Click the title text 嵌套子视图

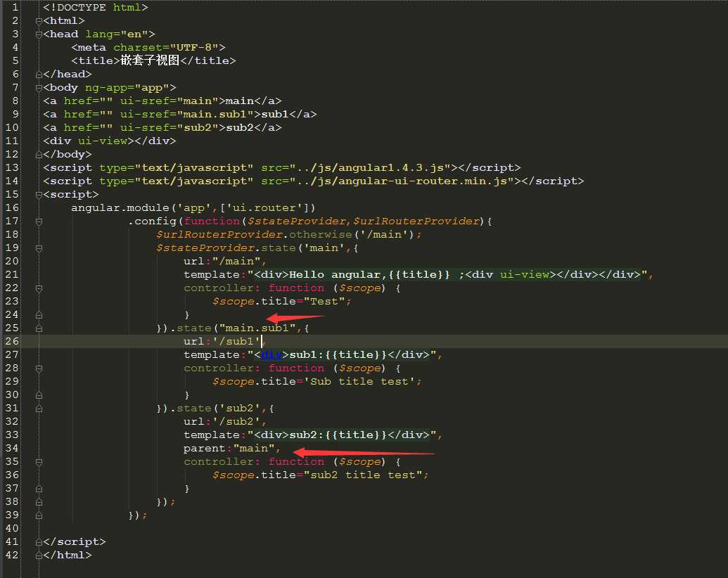pyautogui.click(x=150, y=60)
